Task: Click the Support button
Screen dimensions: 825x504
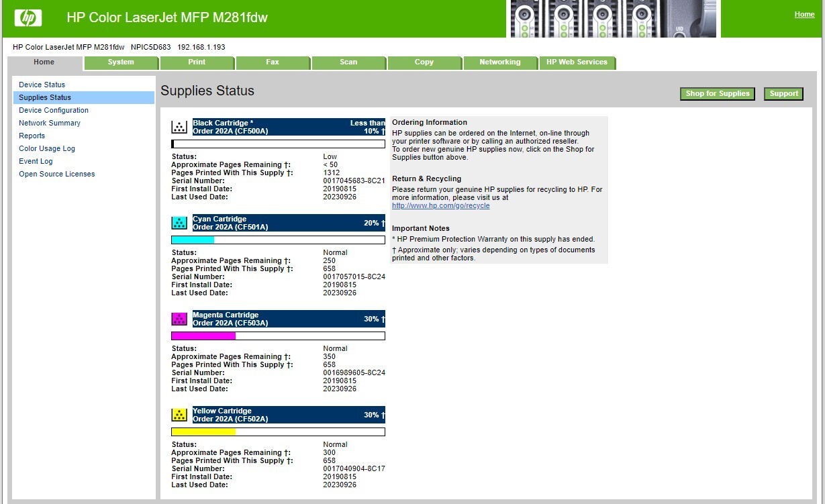Action: pos(783,94)
